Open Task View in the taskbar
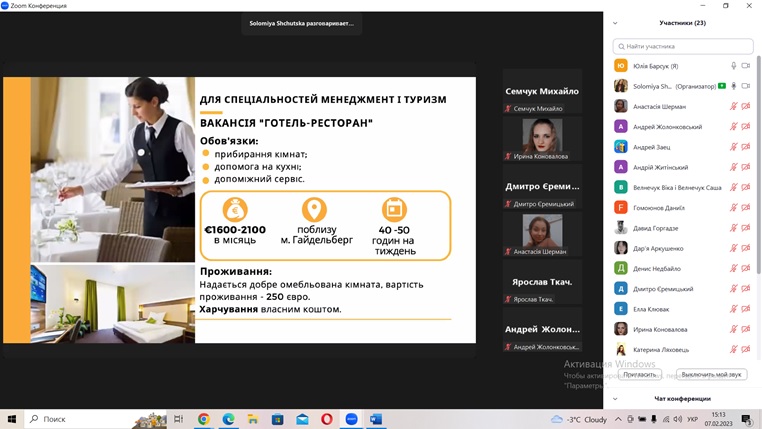The image size is (762, 429). (178, 419)
